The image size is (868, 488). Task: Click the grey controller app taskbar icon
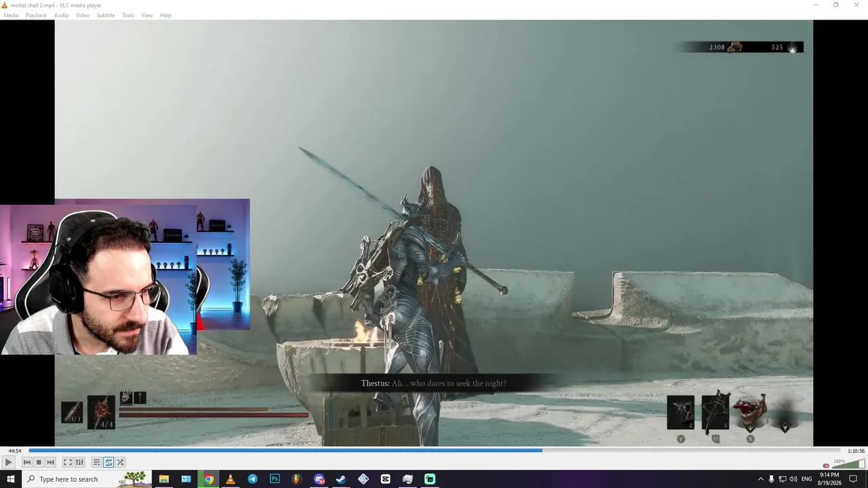point(408,479)
